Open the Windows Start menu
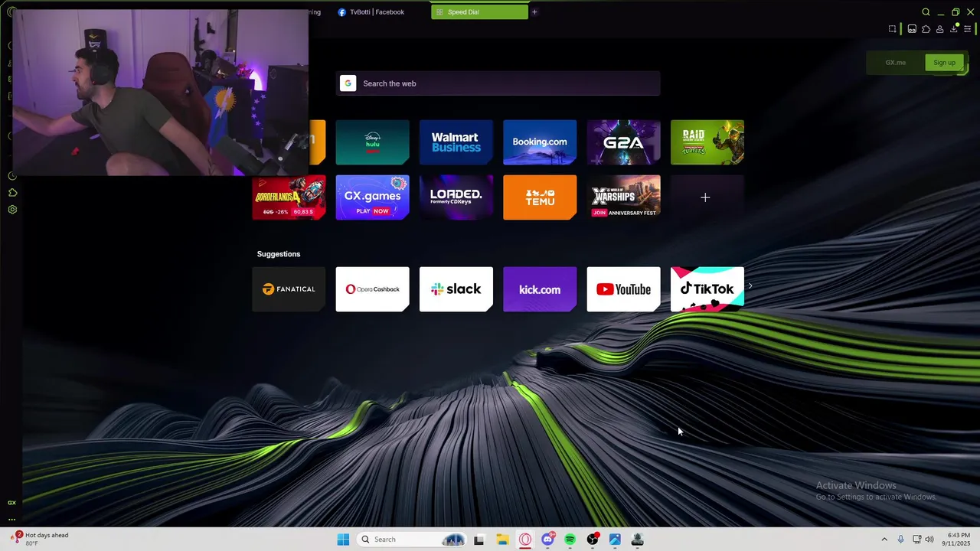The image size is (980, 551). pyautogui.click(x=343, y=540)
